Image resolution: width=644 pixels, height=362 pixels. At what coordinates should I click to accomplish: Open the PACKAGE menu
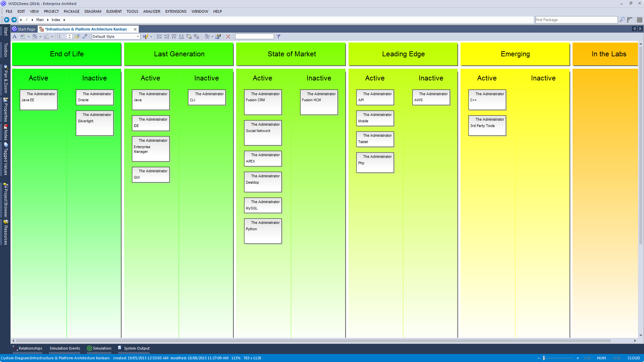pos(71,11)
